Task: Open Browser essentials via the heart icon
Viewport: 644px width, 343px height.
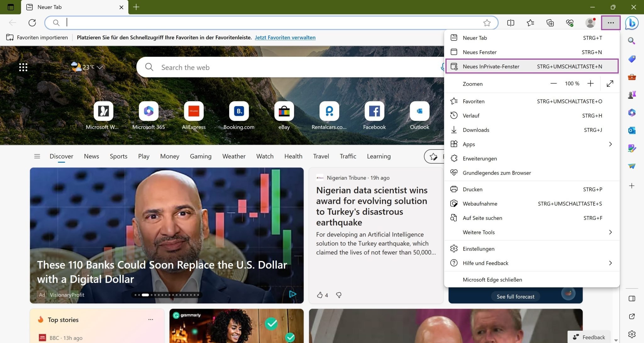Action: pyautogui.click(x=570, y=23)
